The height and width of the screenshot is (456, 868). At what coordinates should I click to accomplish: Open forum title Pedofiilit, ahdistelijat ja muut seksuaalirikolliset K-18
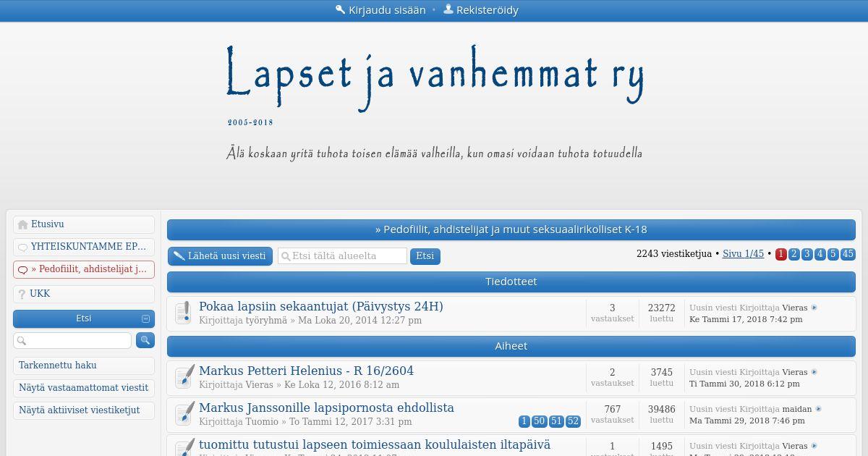coord(511,229)
